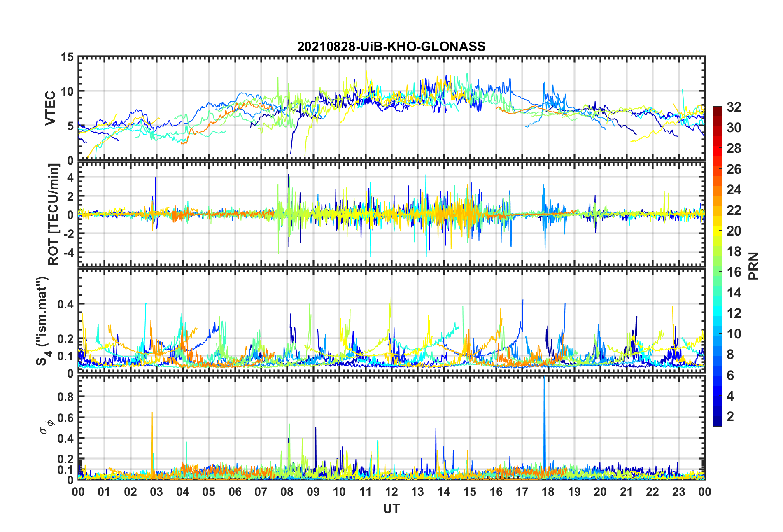Click the plot title 20210828-UiB-KHO-GLONASS
The width and height of the screenshot is (783, 532).
pyautogui.click(x=391, y=47)
